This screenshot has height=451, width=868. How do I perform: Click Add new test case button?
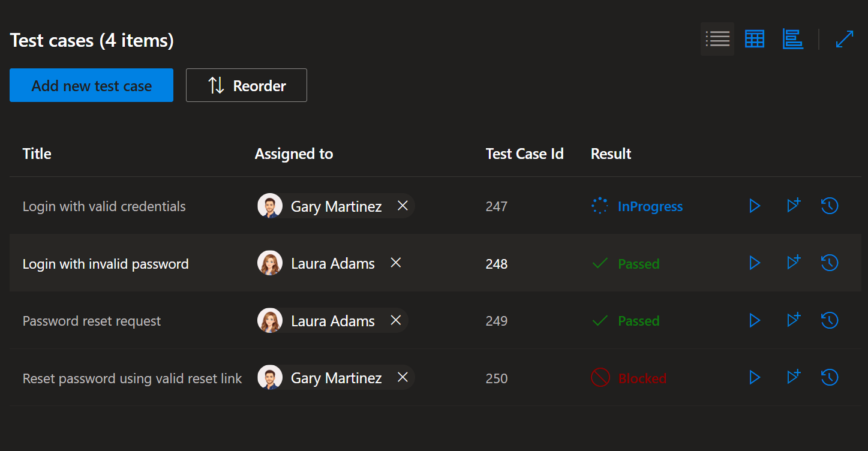coord(91,85)
